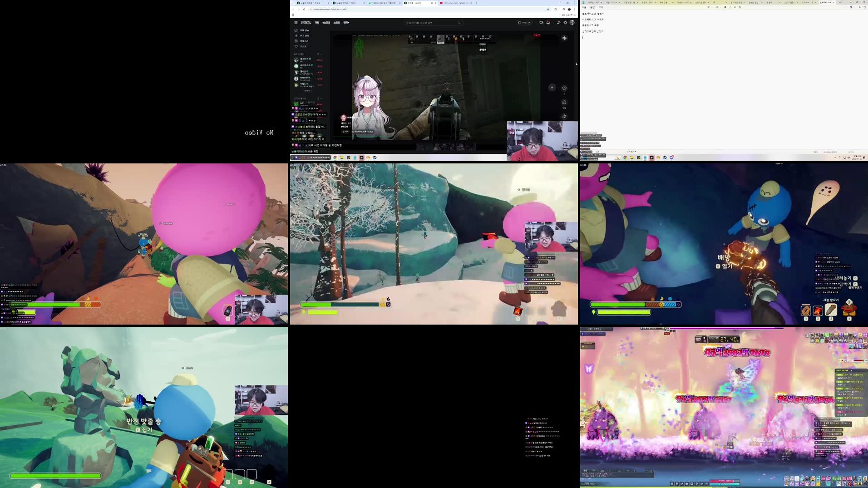Open the comment bubble icon beside the video

coord(564,103)
